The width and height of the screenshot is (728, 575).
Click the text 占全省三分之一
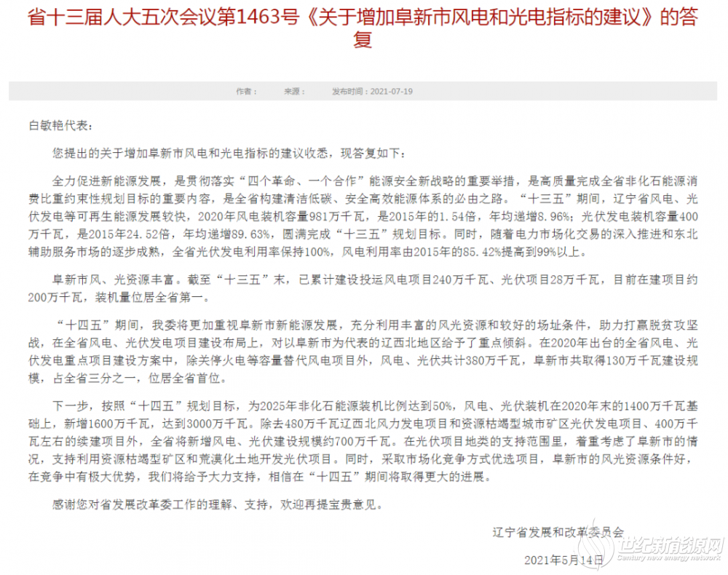(94, 378)
